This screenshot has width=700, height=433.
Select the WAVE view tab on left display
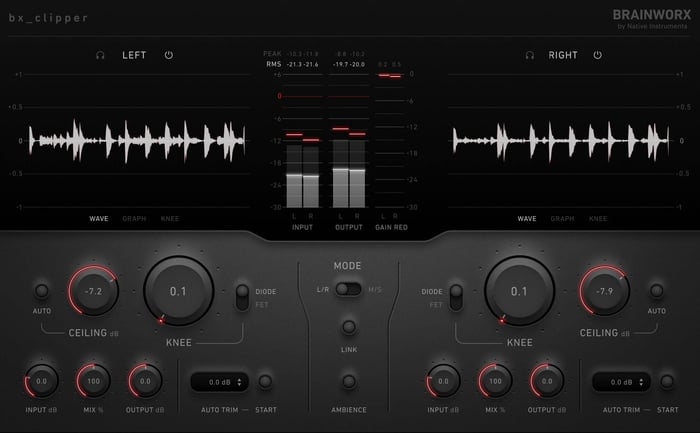[x=99, y=219]
